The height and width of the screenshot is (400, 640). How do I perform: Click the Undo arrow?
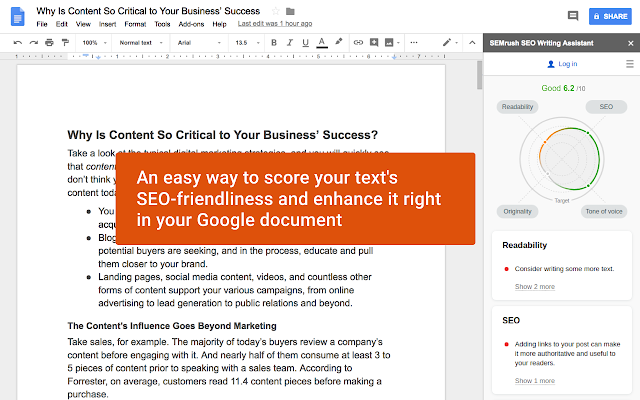18,42
